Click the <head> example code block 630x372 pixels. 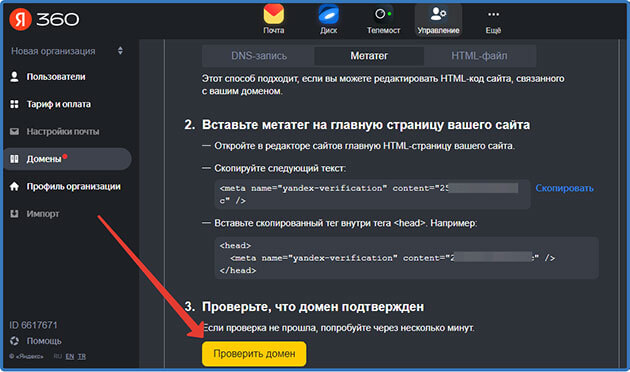(406, 258)
